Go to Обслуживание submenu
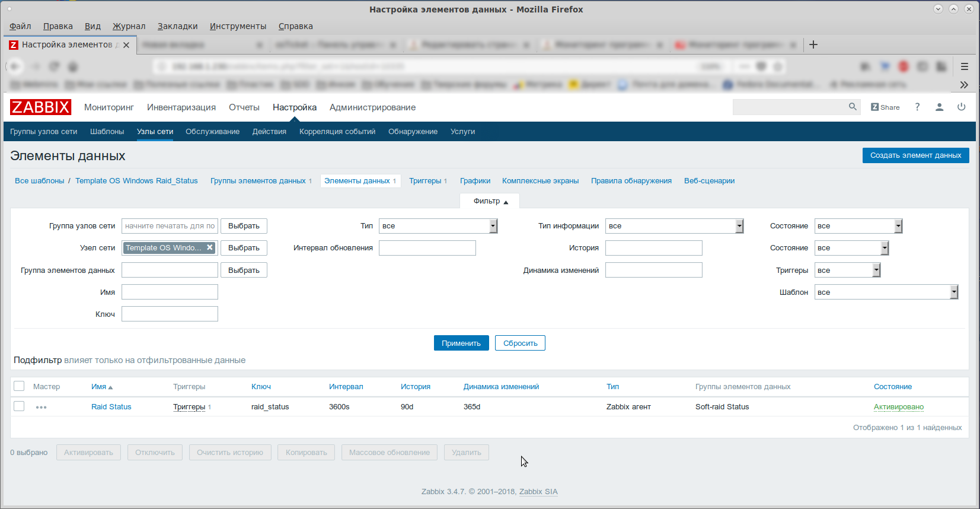 click(212, 132)
